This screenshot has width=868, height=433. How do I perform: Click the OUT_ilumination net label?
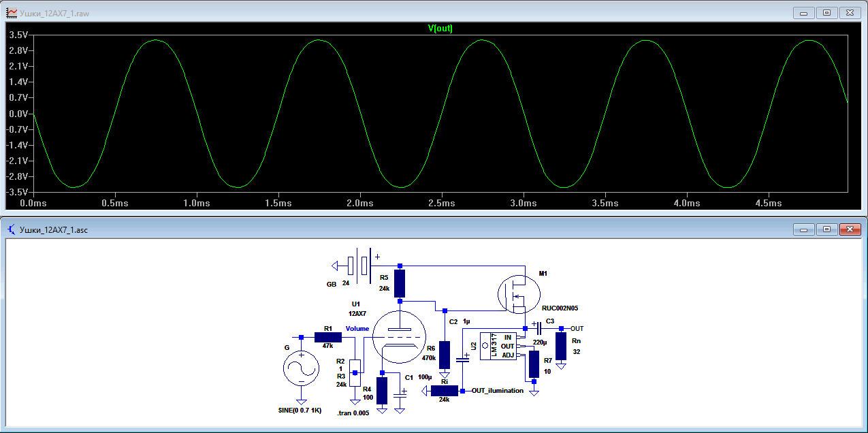pos(497,391)
